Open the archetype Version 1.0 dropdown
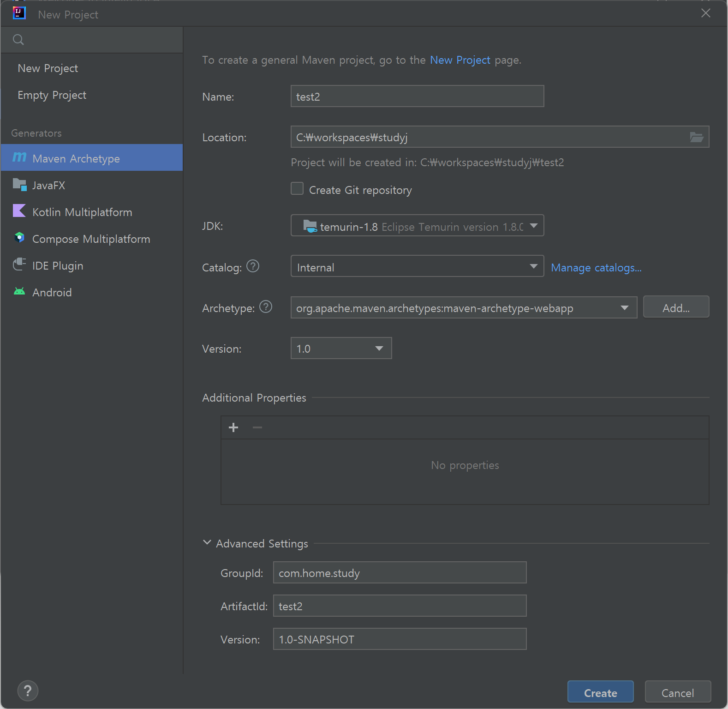Image resolution: width=728 pixels, height=709 pixels. [x=341, y=348]
